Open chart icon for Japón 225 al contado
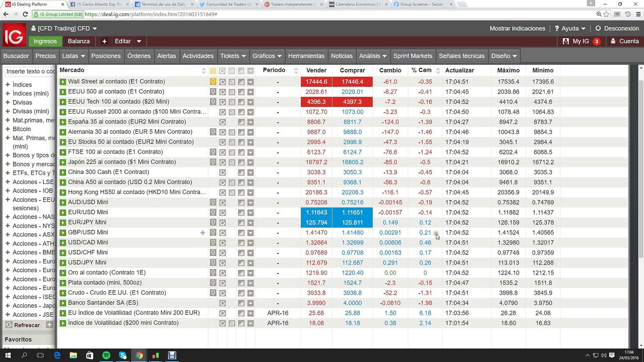This screenshot has width=644, height=362. 241,162
